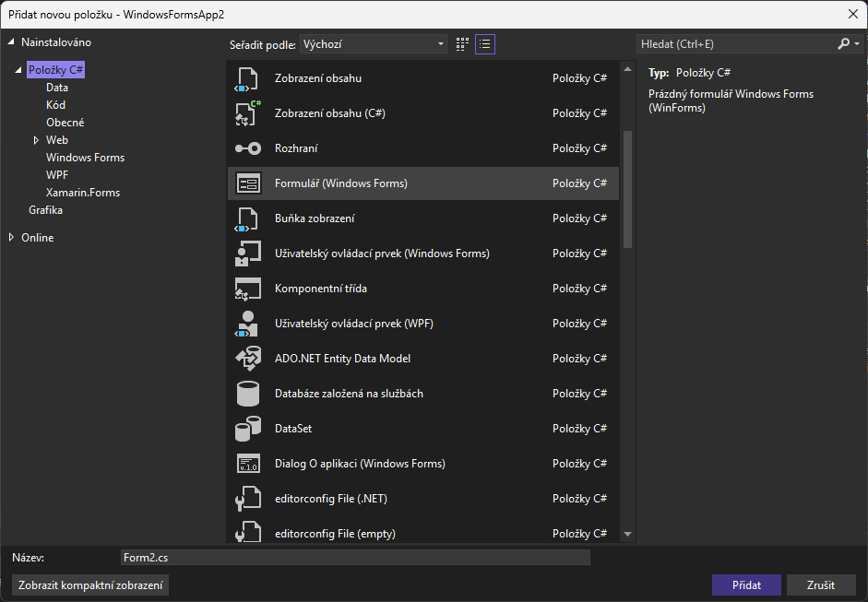Click the template list vertical scrollbar

[627, 188]
